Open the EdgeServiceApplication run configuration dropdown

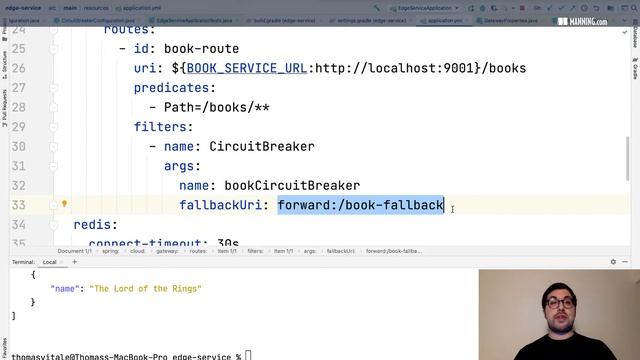pyautogui.click(x=424, y=8)
